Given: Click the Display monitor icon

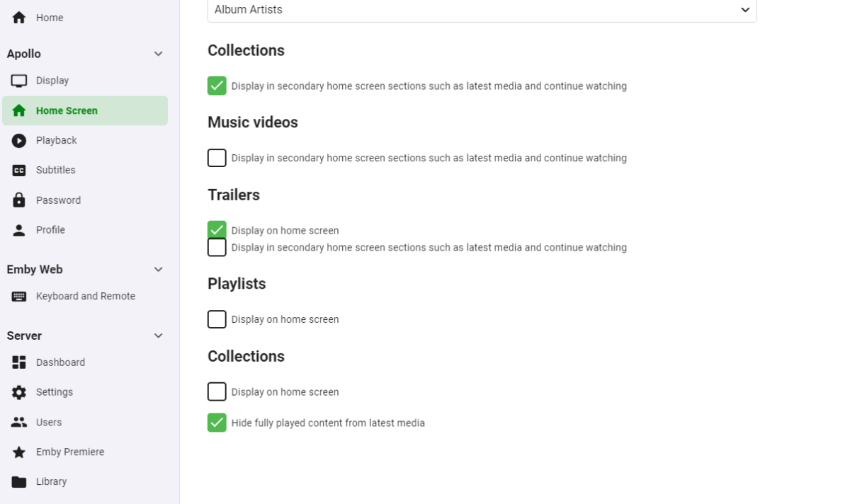Looking at the screenshot, I should (x=19, y=81).
